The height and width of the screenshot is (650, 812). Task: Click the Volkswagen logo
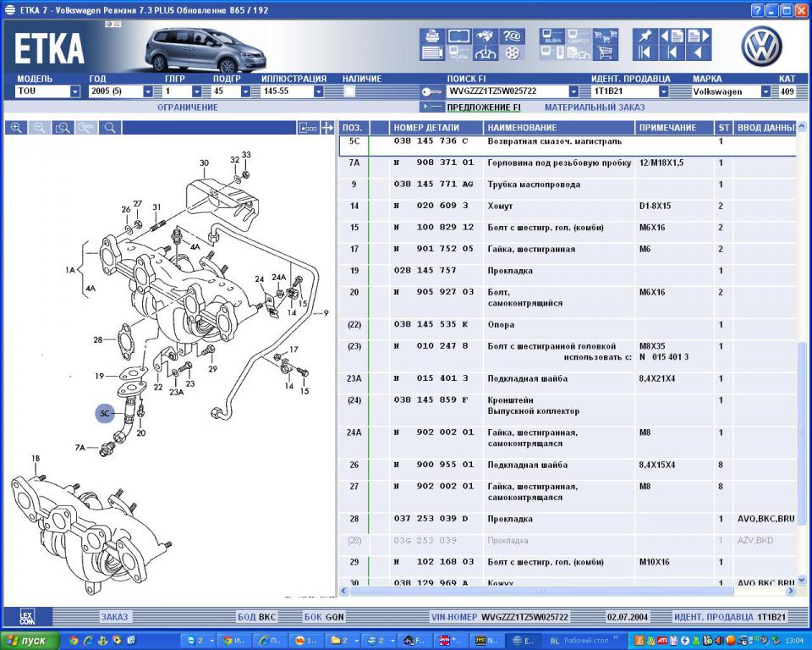pyautogui.click(x=761, y=47)
